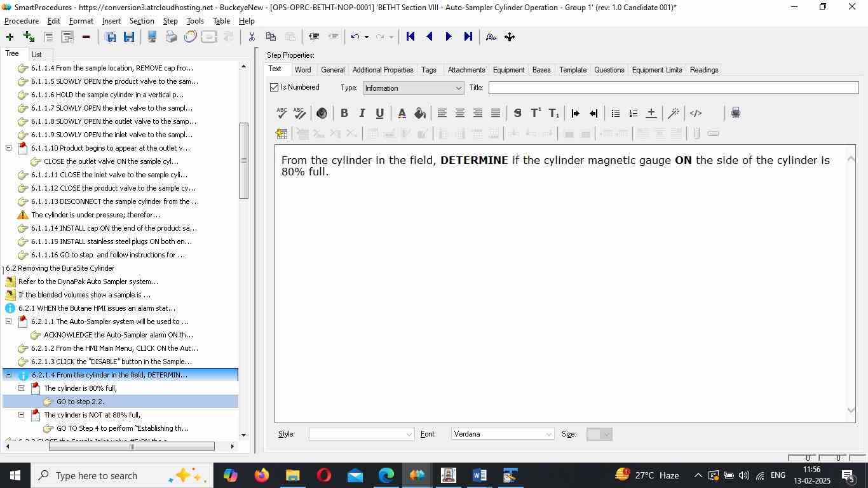Click the tree panel vertical scrollbar thumb
The width and height of the screenshot is (868, 488).
coord(243,160)
